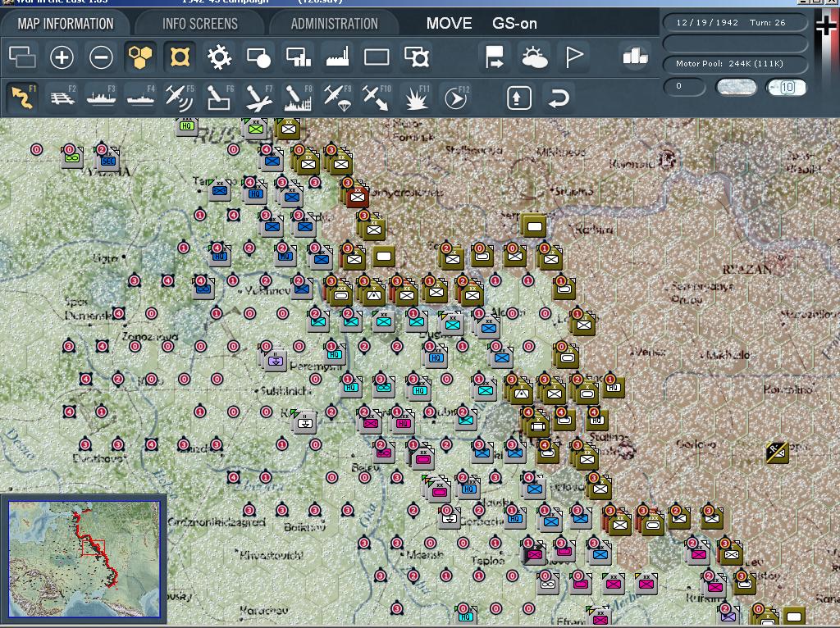The image size is (840, 628).
Task: Select the F7 bomb airfield mode
Action: point(258,98)
